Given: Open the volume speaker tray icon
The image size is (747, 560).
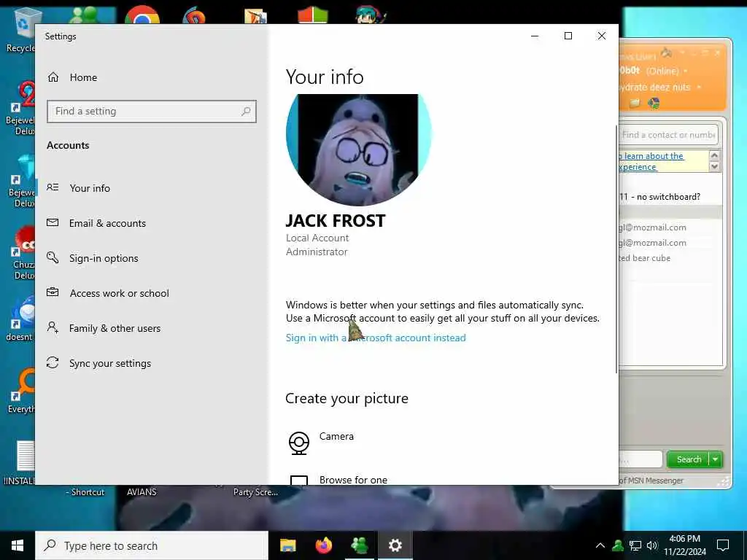Looking at the screenshot, I should click(x=651, y=545).
